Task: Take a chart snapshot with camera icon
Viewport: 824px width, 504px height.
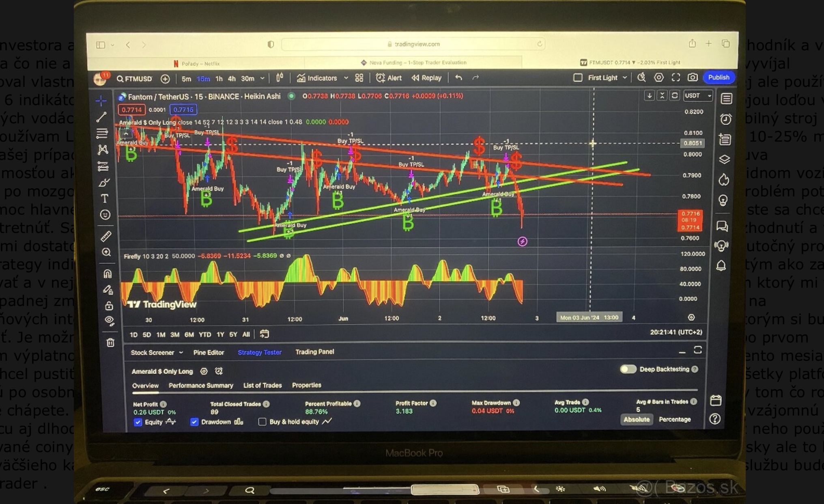Action: (693, 77)
